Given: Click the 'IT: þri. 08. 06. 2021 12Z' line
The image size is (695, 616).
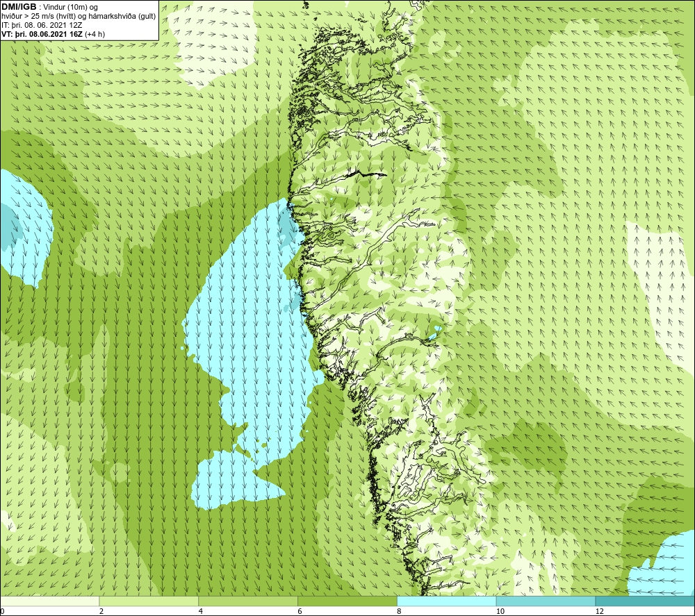Looking at the screenshot, I should click(42, 25).
